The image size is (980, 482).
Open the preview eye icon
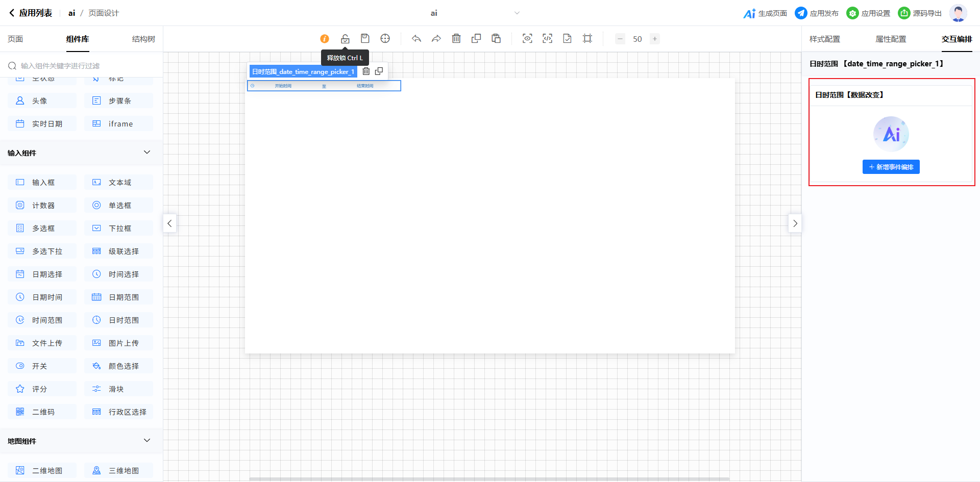click(527, 39)
